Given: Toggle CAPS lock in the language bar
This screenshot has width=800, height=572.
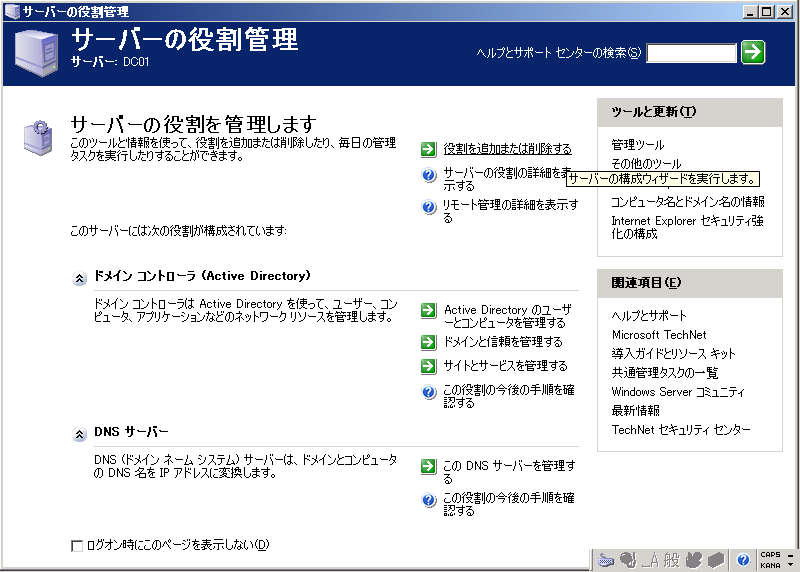Looking at the screenshot, I should [770, 555].
